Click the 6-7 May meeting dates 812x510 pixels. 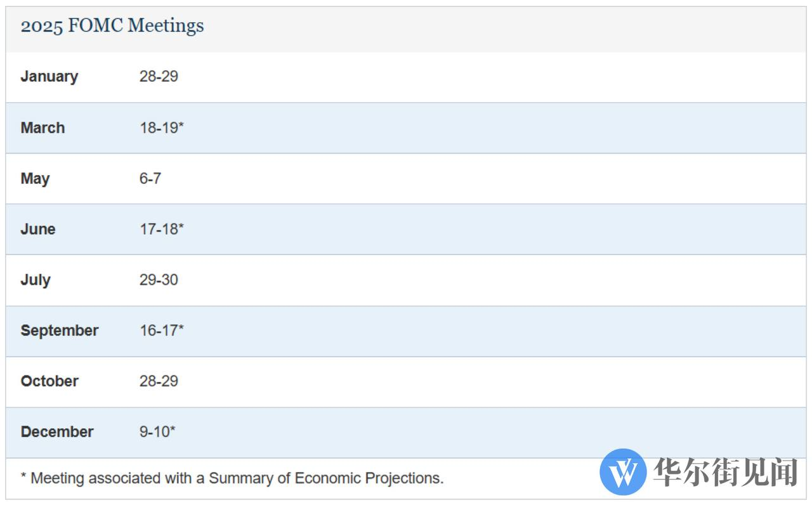coord(150,178)
